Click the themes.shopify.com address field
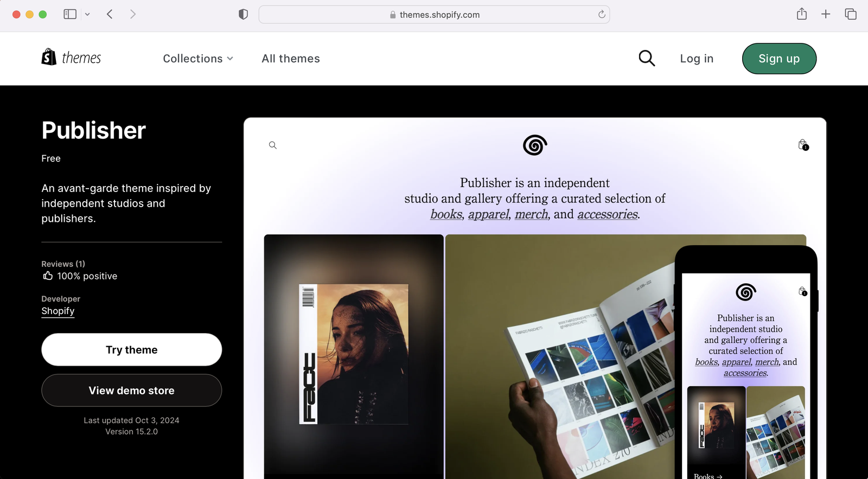This screenshot has width=868, height=479. (x=434, y=15)
